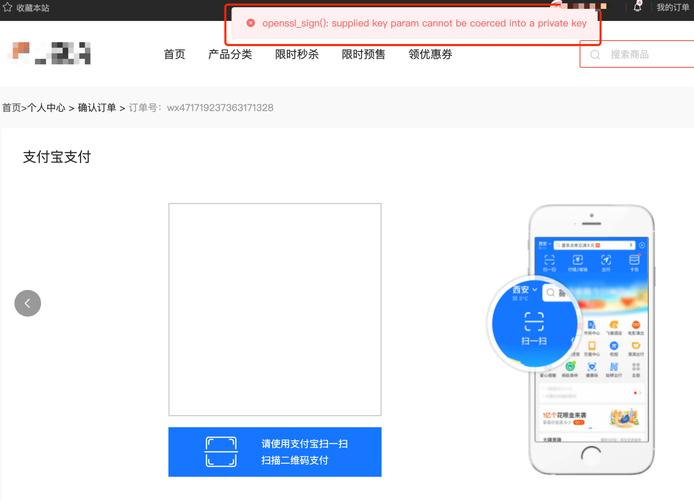This screenshot has height=500, width=694.
Task: Click 首页 in the breadcrumb
Action: coord(12,108)
